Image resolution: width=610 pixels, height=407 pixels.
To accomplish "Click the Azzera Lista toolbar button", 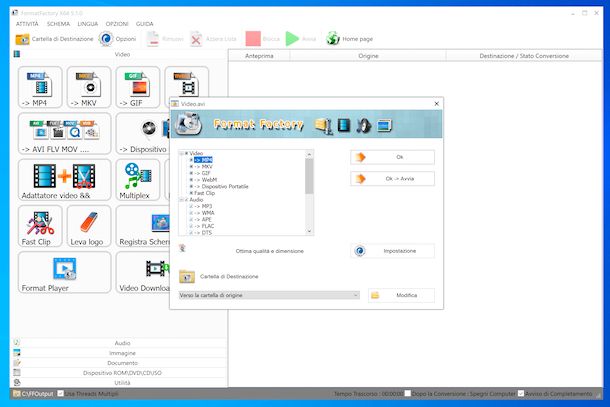I will [x=213, y=39].
